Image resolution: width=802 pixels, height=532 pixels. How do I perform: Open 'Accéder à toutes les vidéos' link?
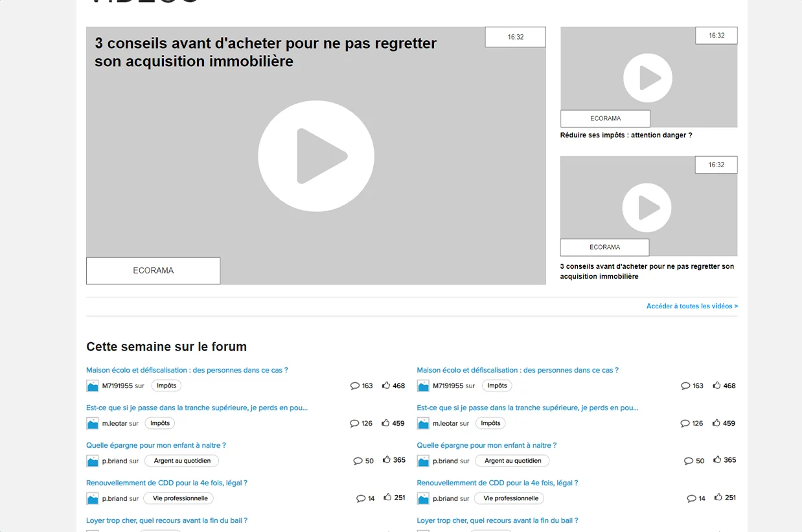(692, 306)
